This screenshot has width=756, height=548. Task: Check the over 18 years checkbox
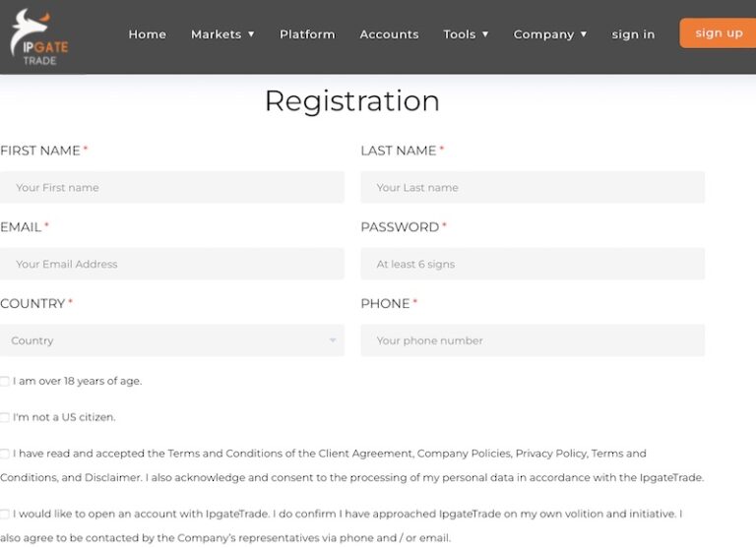point(4,381)
